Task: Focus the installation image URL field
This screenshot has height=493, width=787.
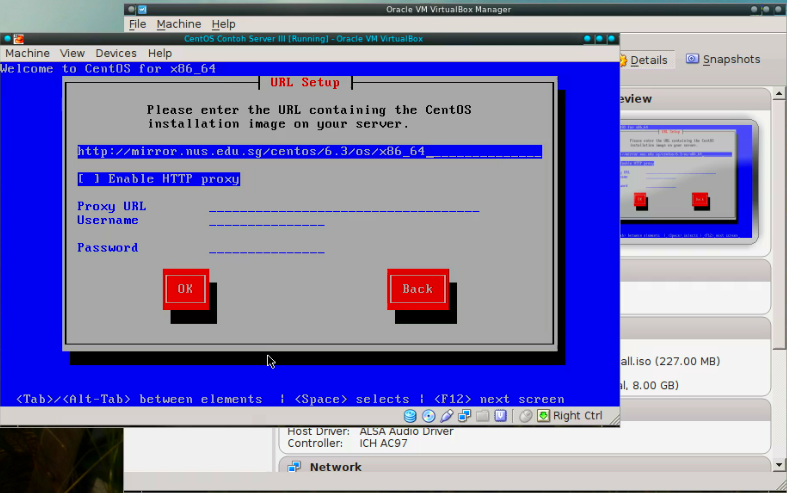Action: pos(310,152)
